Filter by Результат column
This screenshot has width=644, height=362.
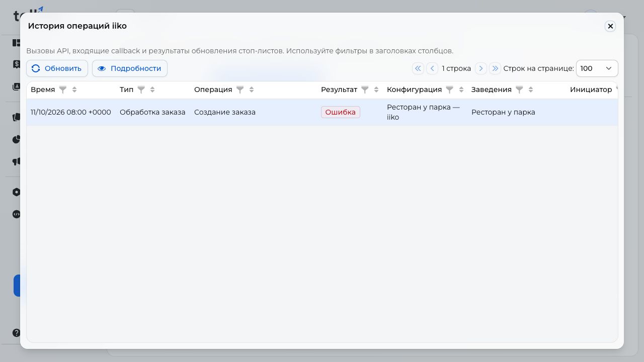365,89
